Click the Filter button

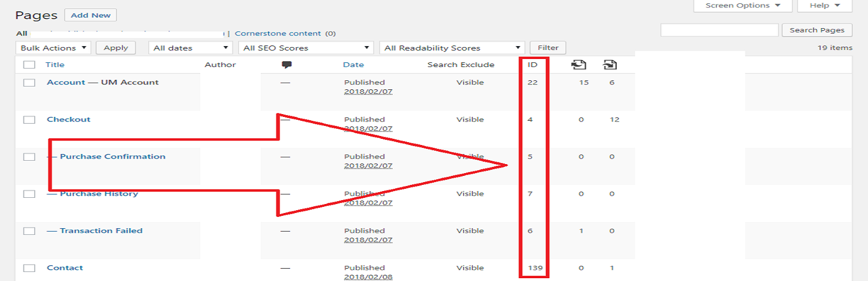point(548,48)
